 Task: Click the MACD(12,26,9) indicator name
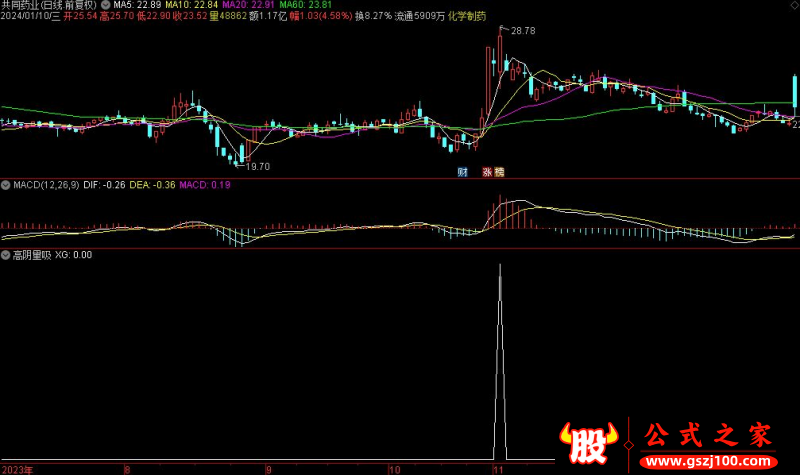[46, 185]
